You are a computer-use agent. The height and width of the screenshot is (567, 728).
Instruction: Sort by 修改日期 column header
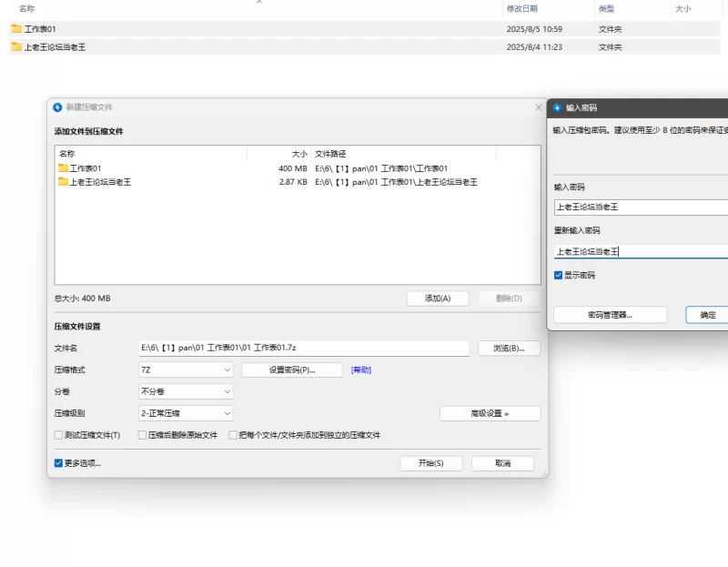tap(522, 8)
